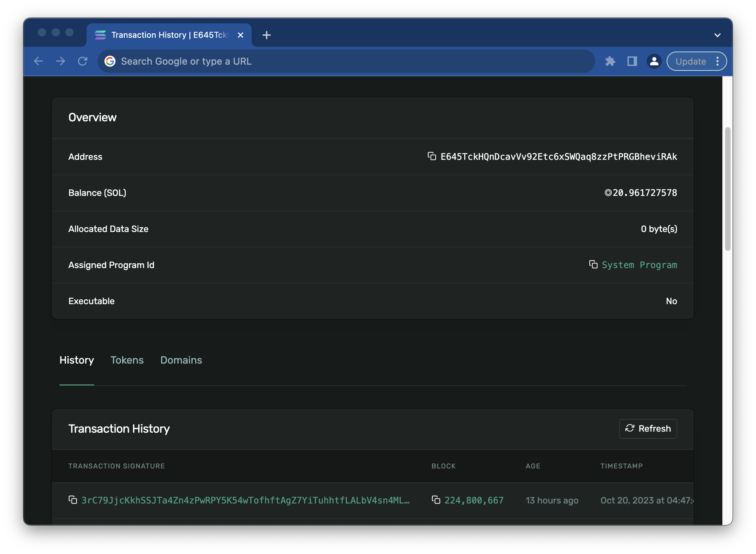Copy transaction signature 3rC79Jjc icon
This screenshot has width=756, height=554.
(73, 500)
